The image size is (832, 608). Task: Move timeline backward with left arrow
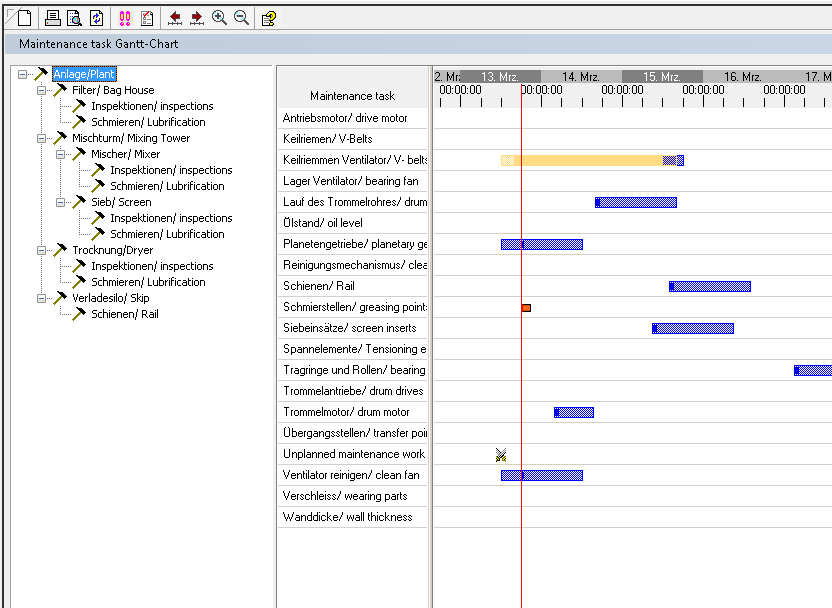click(175, 19)
